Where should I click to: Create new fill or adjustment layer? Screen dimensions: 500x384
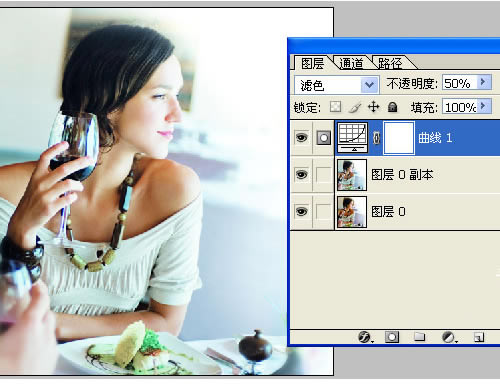click(x=449, y=337)
